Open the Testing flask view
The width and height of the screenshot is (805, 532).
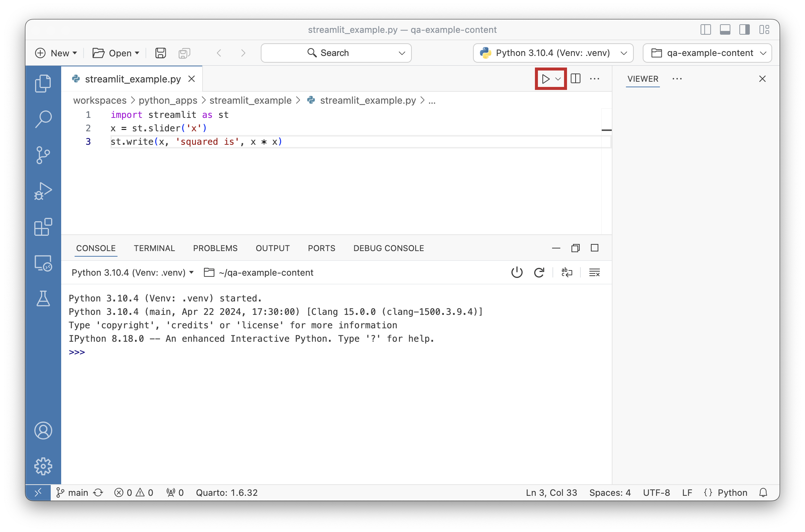click(43, 299)
